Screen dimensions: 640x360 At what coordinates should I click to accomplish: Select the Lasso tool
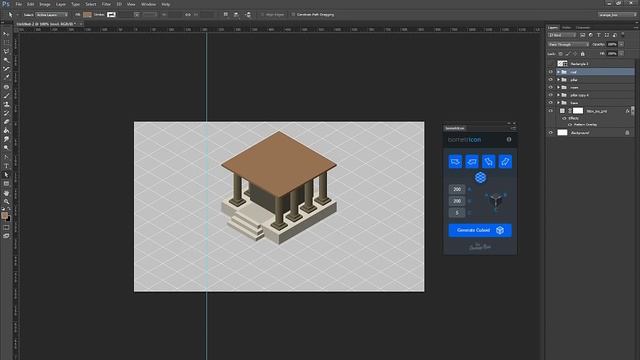[x=6, y=51]
